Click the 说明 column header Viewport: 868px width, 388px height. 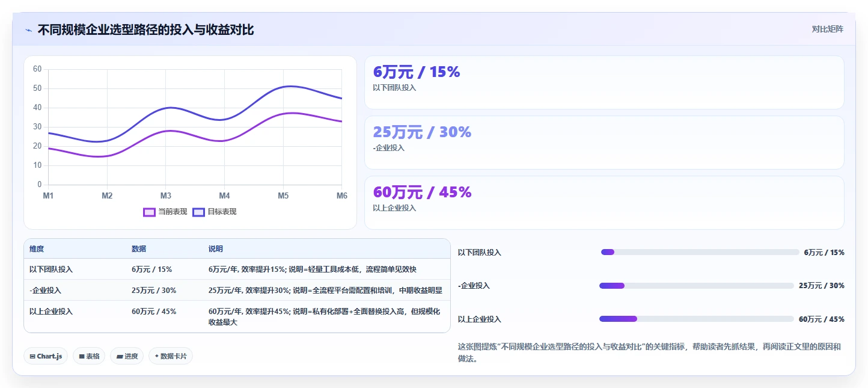(x=216, y=249)
